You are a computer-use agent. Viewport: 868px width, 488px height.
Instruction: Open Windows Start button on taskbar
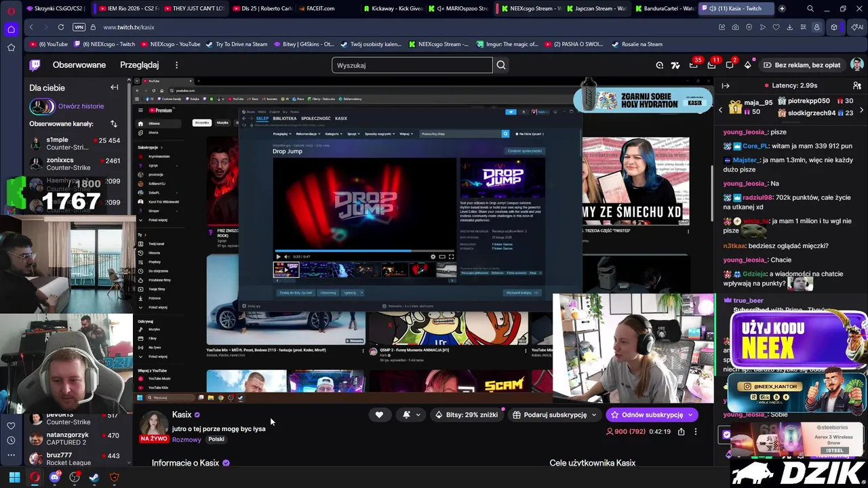(x=14, y=477)
